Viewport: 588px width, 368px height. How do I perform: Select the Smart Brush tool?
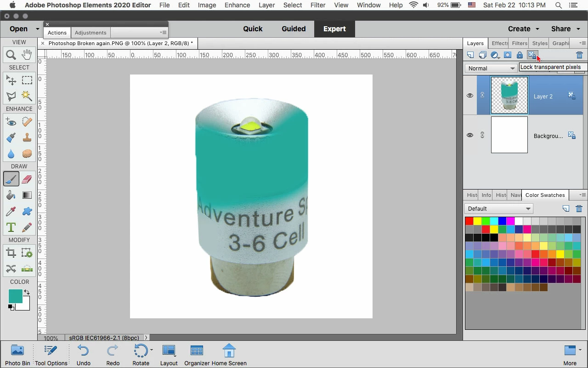pyautogui.click(x=11, y=138)
